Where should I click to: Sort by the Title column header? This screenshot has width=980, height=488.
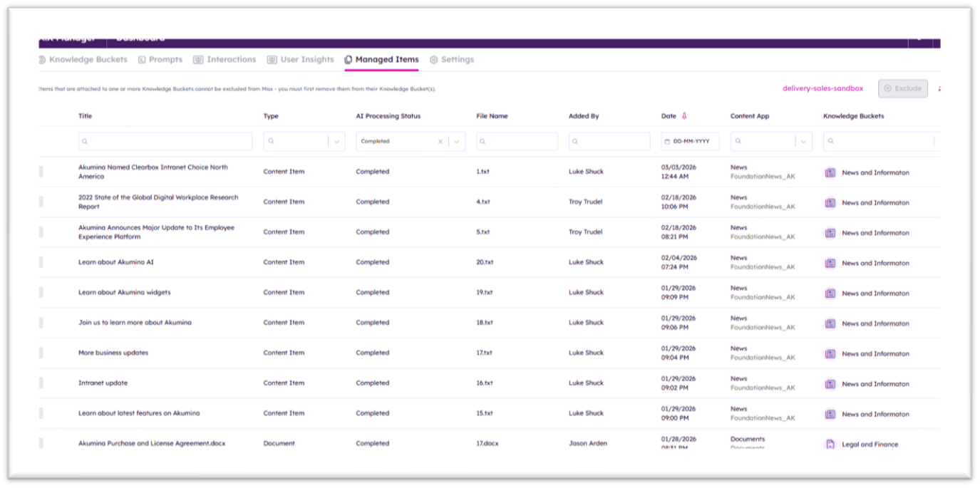(x=86, y=115)
